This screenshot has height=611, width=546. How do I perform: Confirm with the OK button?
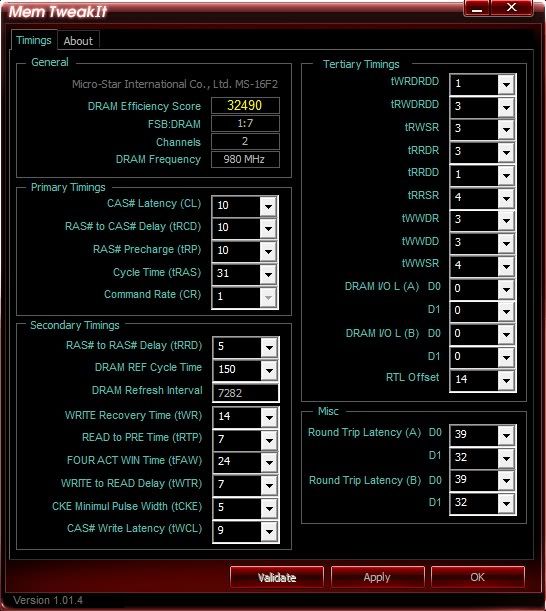pos(477,577)
